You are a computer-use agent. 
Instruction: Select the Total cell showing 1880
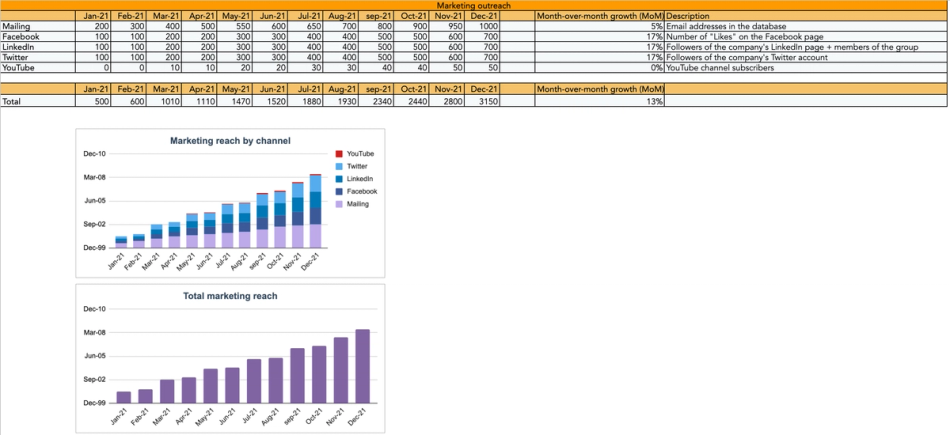[x=305, y=102]
